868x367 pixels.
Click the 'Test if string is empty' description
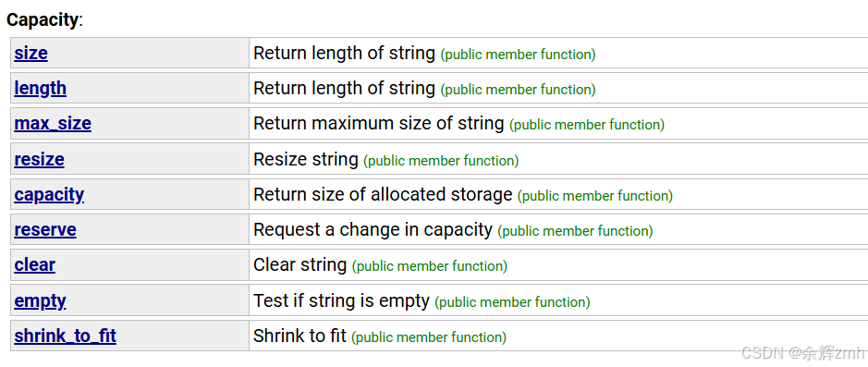tap(341, 300)
